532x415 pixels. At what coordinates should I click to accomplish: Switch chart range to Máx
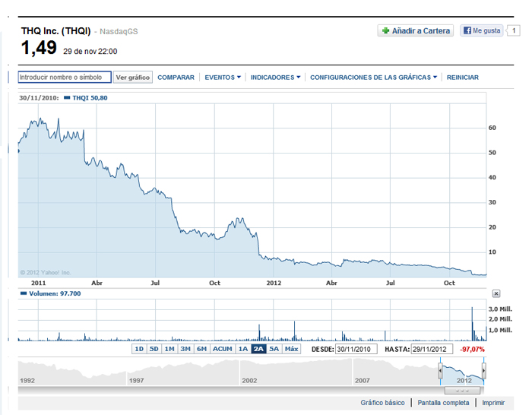click(x=291, y=349)
